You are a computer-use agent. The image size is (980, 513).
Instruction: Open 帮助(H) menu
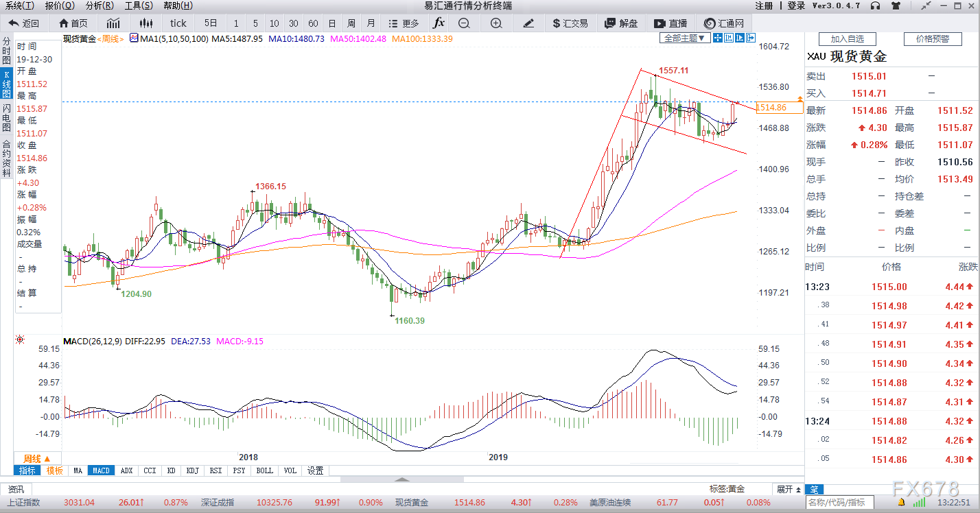point(178,5)
